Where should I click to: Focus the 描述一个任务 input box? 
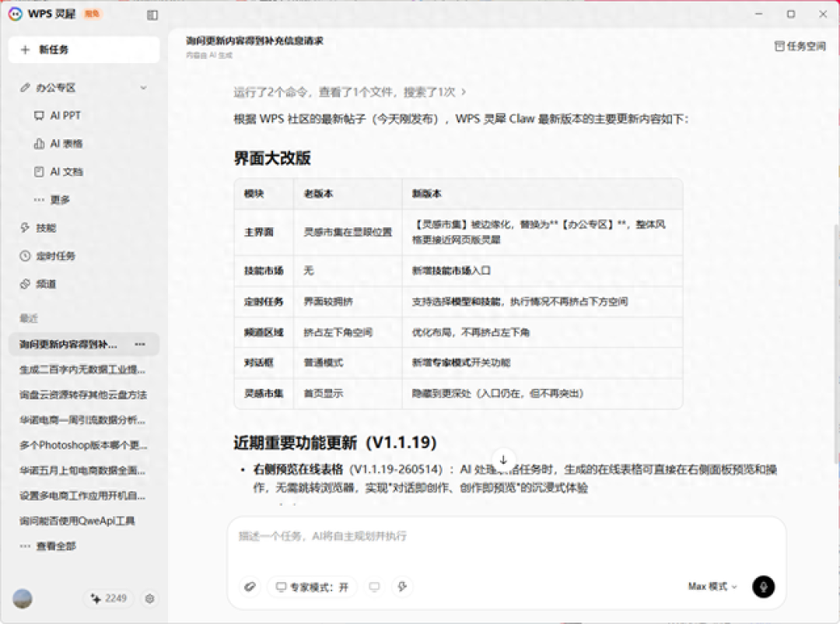pos(506,536)
